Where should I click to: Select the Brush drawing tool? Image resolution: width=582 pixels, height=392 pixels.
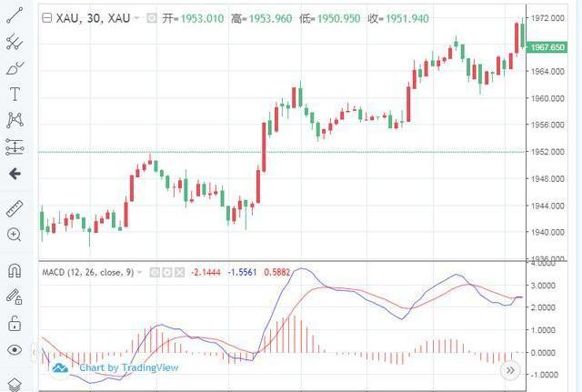pyautogui.click(x=15, y=68)
